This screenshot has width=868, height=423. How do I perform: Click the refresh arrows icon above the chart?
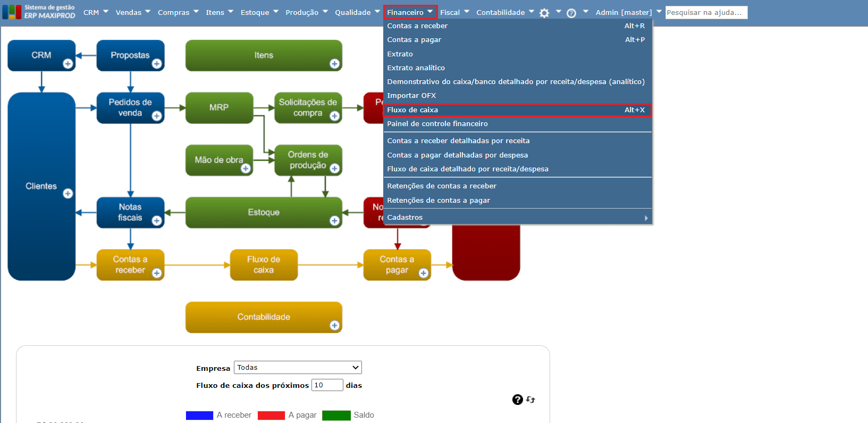(530, 400)
